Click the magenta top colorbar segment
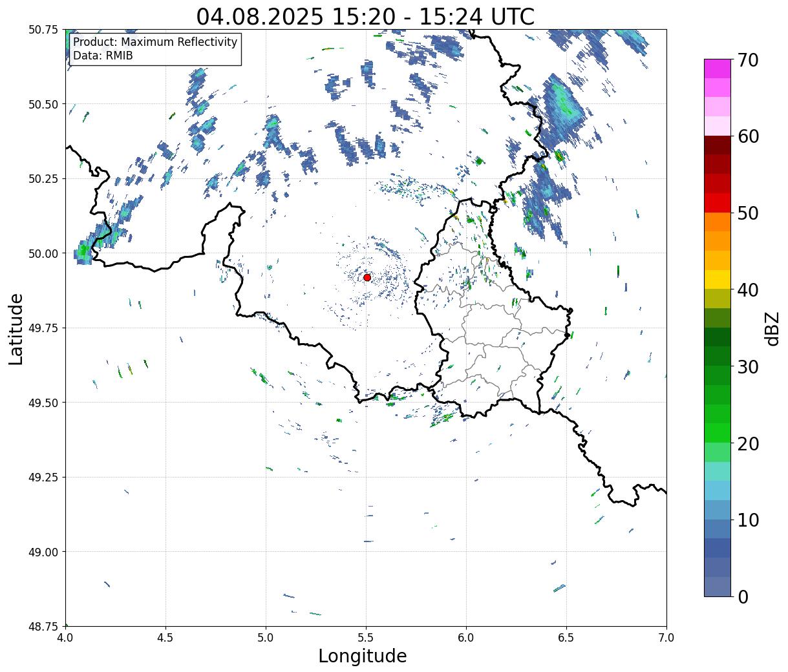 [718, 68]
